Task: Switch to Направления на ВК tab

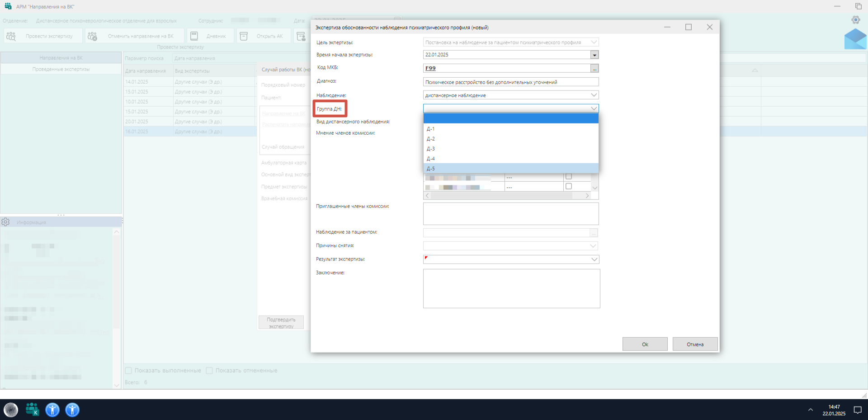Action: click(x=61, y=58)
